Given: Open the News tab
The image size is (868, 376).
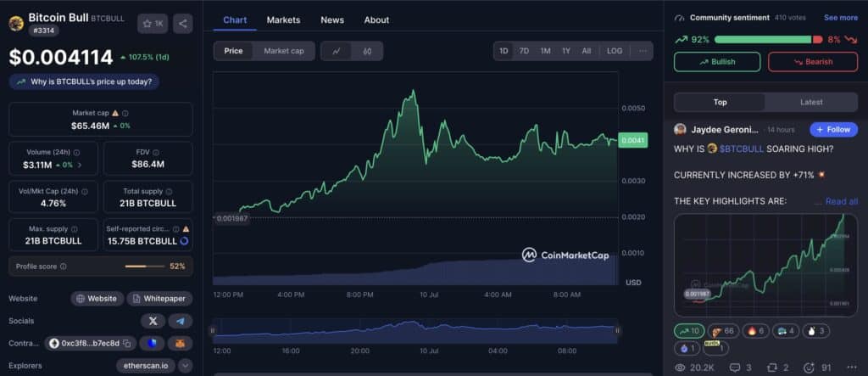Looking at the screenshot, I should pos(332,20).
